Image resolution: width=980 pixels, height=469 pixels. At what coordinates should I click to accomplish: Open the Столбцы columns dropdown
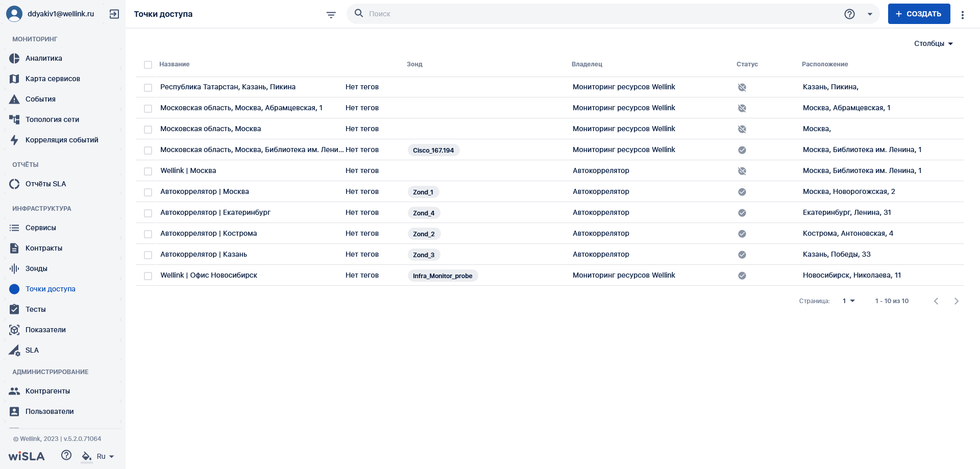pyautogui.click(x=934, y=43)
